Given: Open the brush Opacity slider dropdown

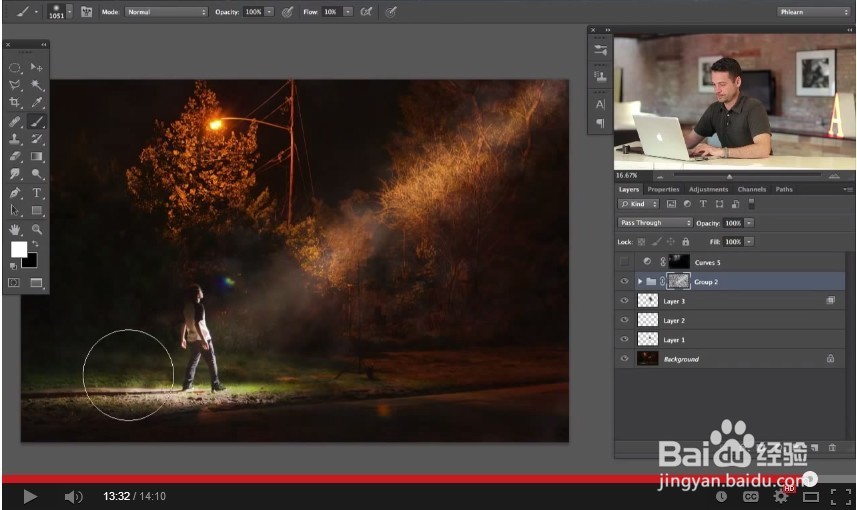Looking at the screenshot, I should tap(269, 11).
